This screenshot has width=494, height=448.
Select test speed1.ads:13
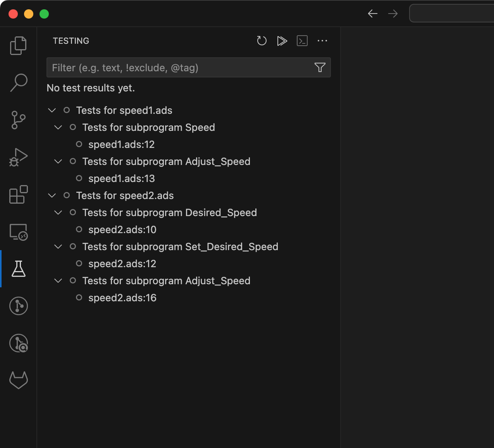click(121, 179)
